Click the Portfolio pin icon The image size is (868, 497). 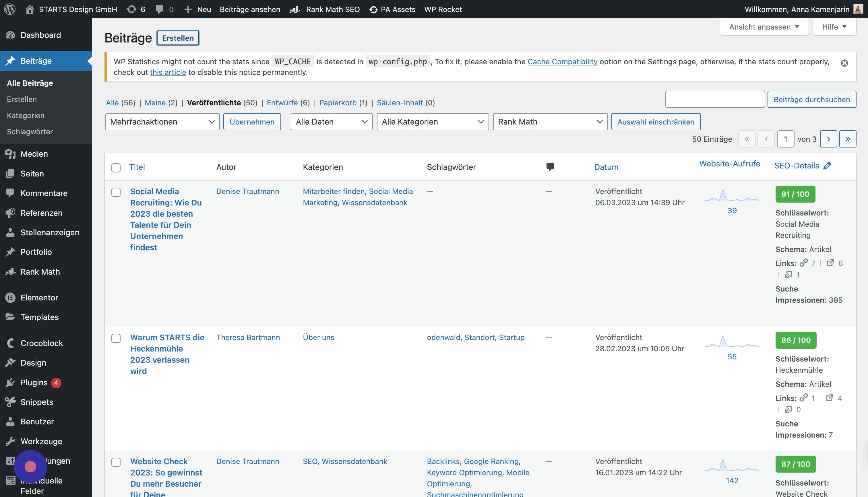(10, 252)
